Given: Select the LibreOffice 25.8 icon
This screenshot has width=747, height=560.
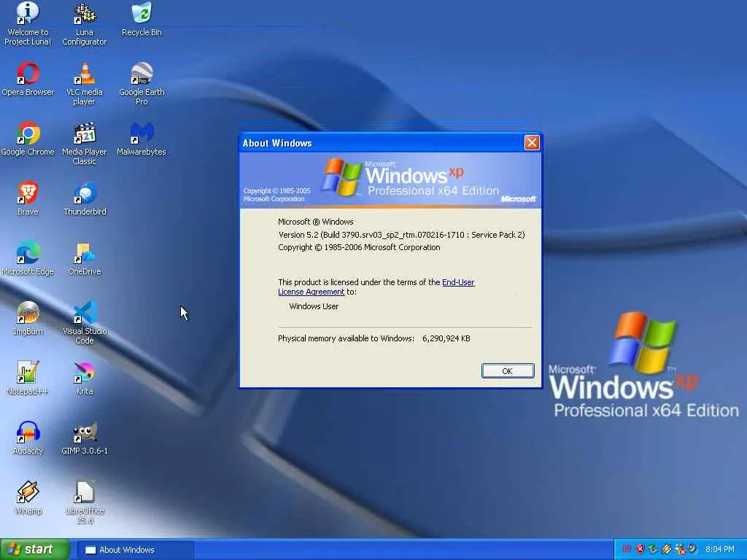Looking at the screenshot, I should pyautogui.click(x=85, y=503).
